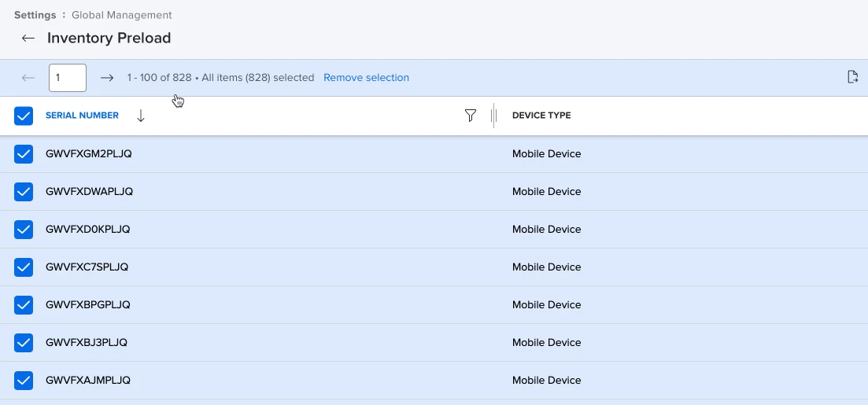The height and width of the screenshot is (405, 868).
Task: Uncheck the GWVFXGM2PLJQ row checkbox
Action: [24, 154]
